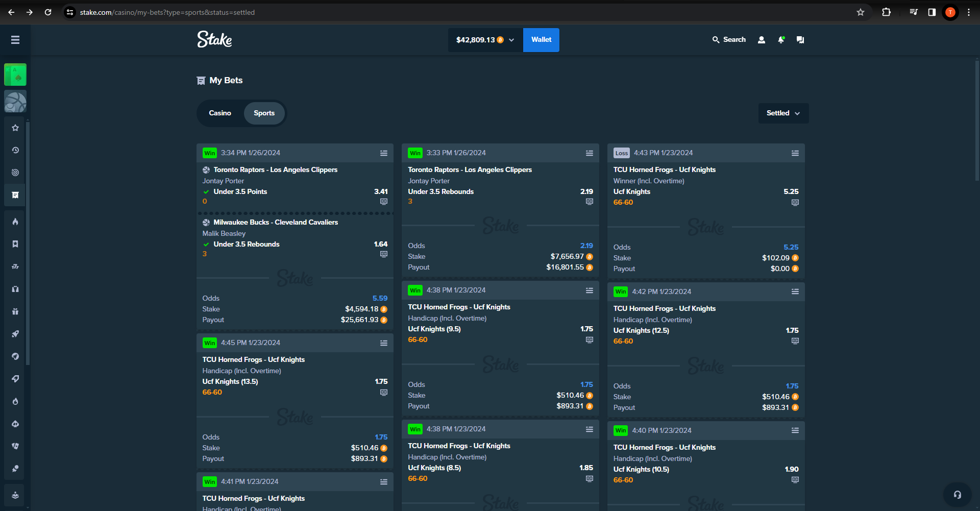Open the notification bell in header
The image size is (980, 511).
click(x=781, y=40)
